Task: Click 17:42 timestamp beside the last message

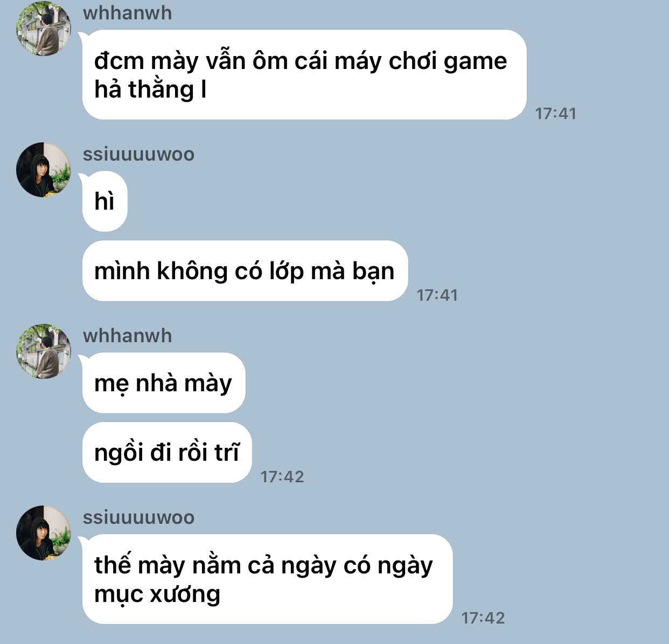Action: (x=483, y=618)
